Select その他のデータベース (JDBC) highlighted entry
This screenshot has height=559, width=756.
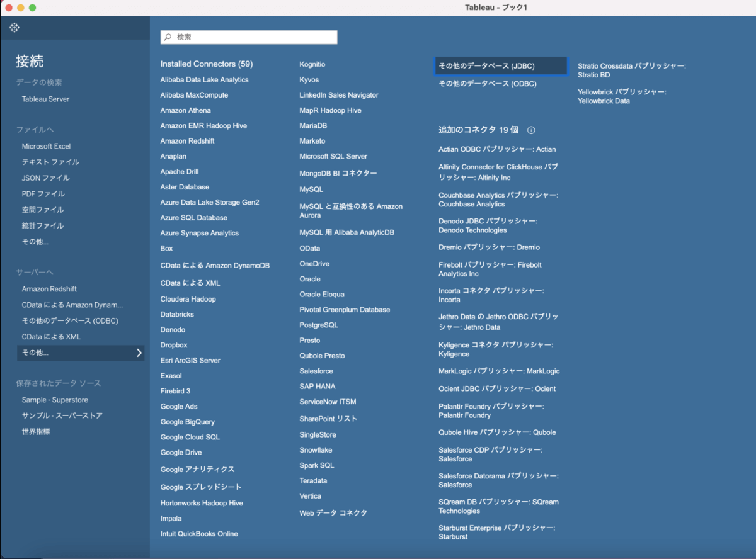pos(501,65)
